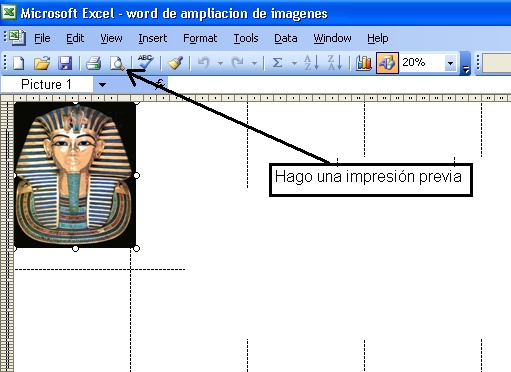Open the 20% zoom dropdown
Viewport: 511px width, 372px height.
(450, 63)
